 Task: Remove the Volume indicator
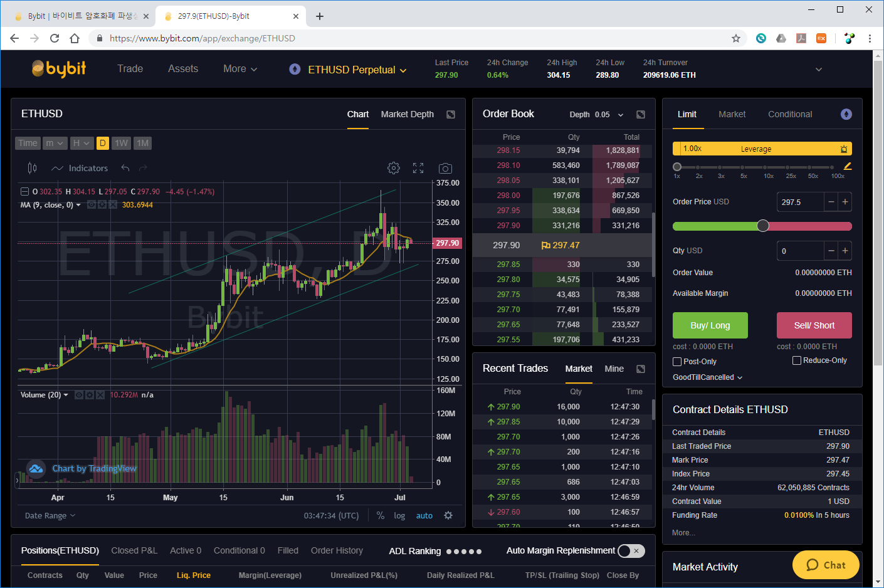pos(100,395)
